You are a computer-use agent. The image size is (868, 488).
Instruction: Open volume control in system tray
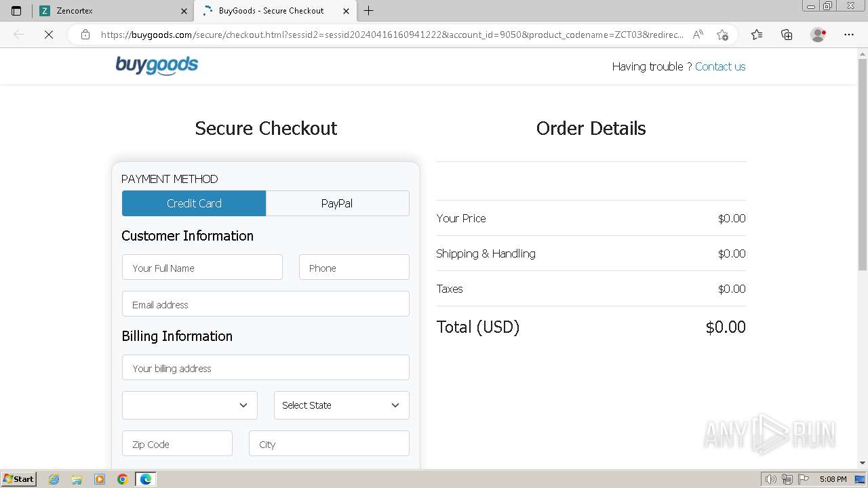(x=771, y=479)
